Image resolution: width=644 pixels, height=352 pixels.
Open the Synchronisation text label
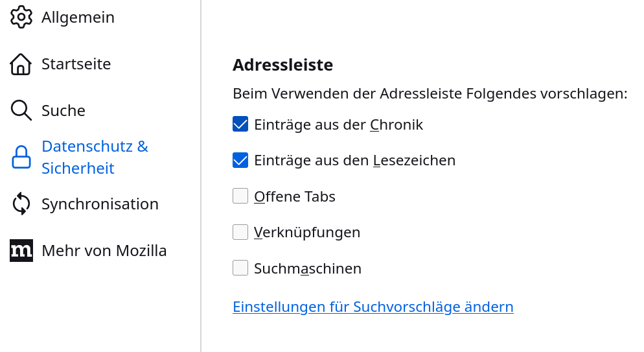tap(100, 204)
